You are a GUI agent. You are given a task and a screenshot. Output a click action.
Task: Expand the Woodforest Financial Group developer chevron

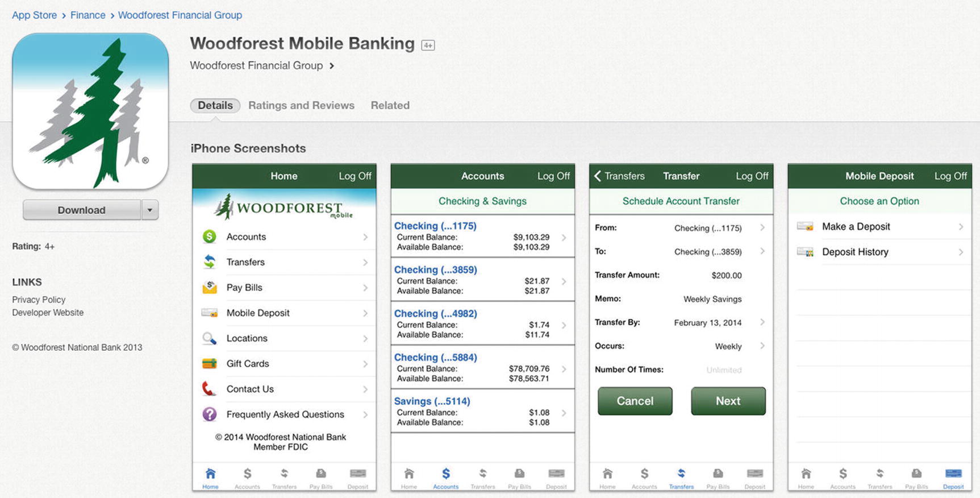click(x=332, y=66)
